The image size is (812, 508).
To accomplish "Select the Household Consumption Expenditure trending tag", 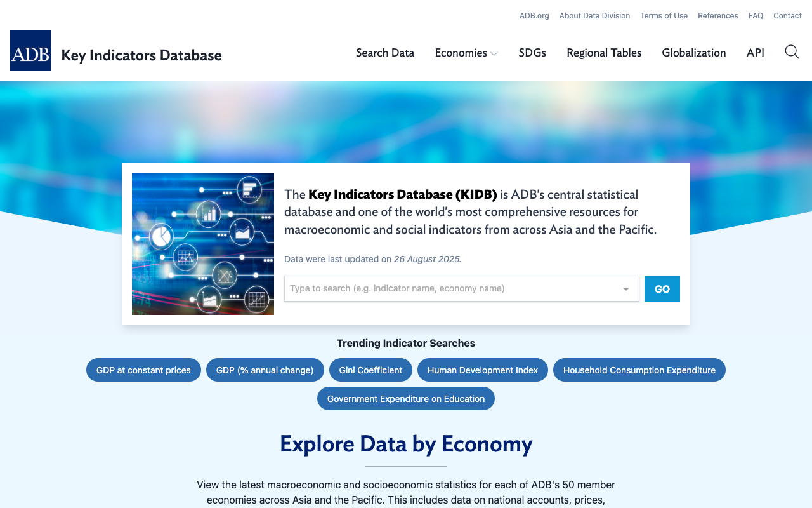I will point(639,370).
